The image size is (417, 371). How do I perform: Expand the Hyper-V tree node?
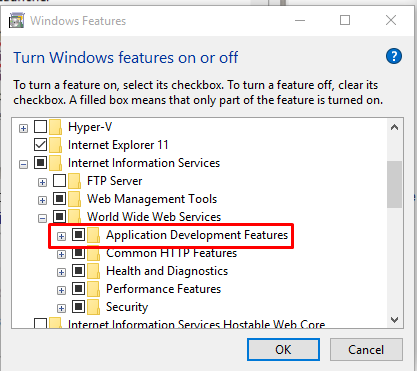click(x=23, y=128)
